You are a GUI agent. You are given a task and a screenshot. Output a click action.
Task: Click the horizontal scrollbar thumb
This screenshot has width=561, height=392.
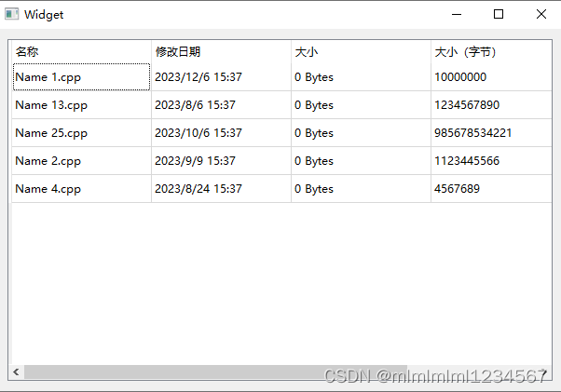pyautogui.click(x=215, y=372)
